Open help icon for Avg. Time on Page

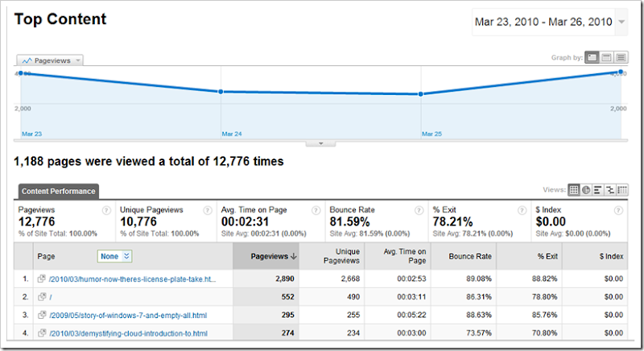click(x=316, y=211)
